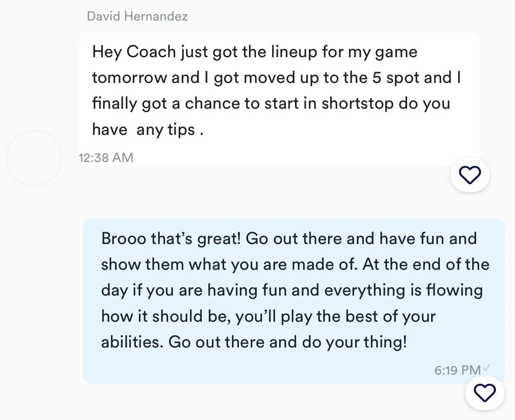Select David's white 'Hey Coach' message bubble
Image resolution: width=515 pixels, height=420 pixels.
click(x=279, y=99)
